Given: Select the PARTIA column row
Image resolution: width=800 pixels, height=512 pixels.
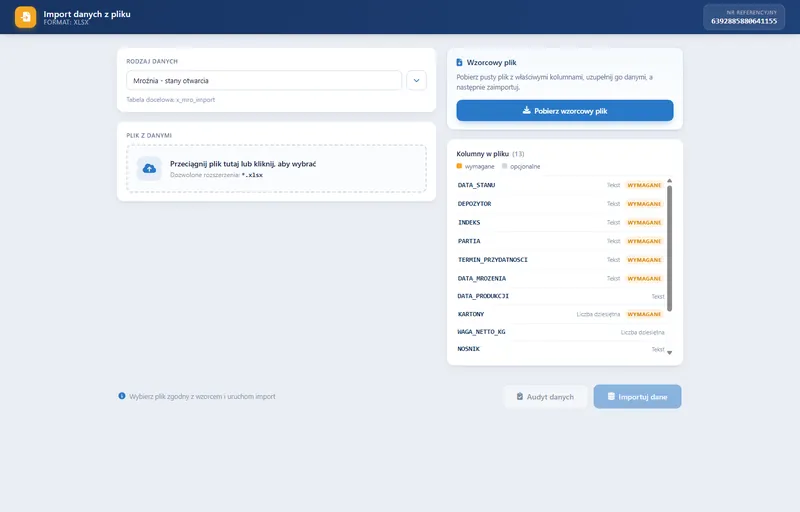Looking at the screenshot, I should (x=561, y=241).
